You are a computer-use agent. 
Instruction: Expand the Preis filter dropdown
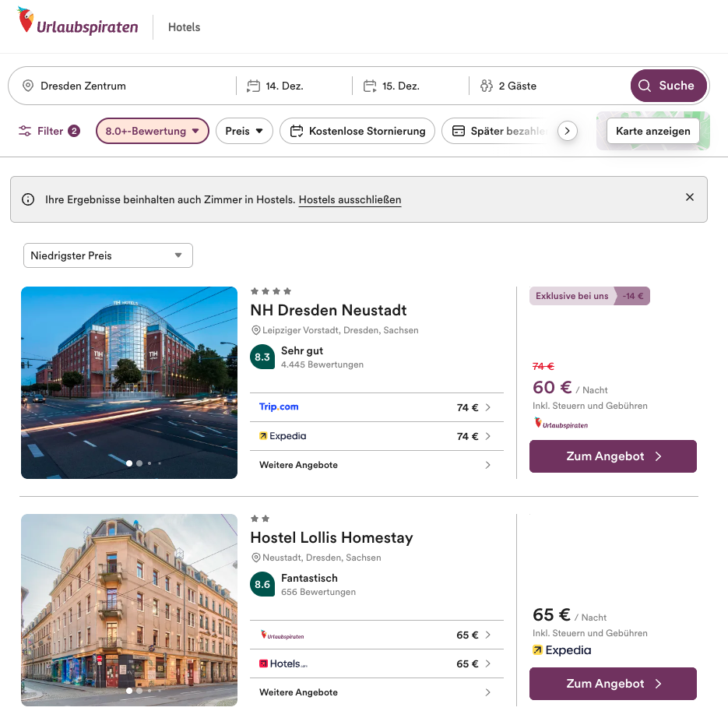[244, 131]
